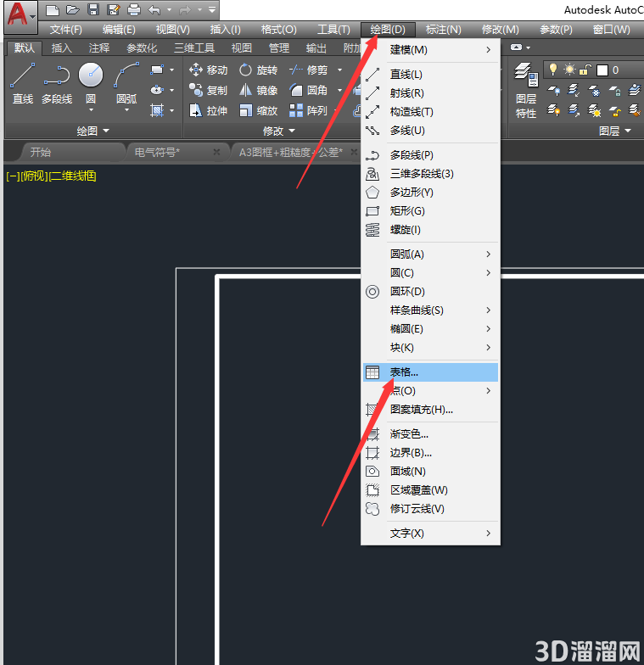Close the 电气符号 drawing tab
This screenshot has height=665, width=644.
tap(216, 152)
